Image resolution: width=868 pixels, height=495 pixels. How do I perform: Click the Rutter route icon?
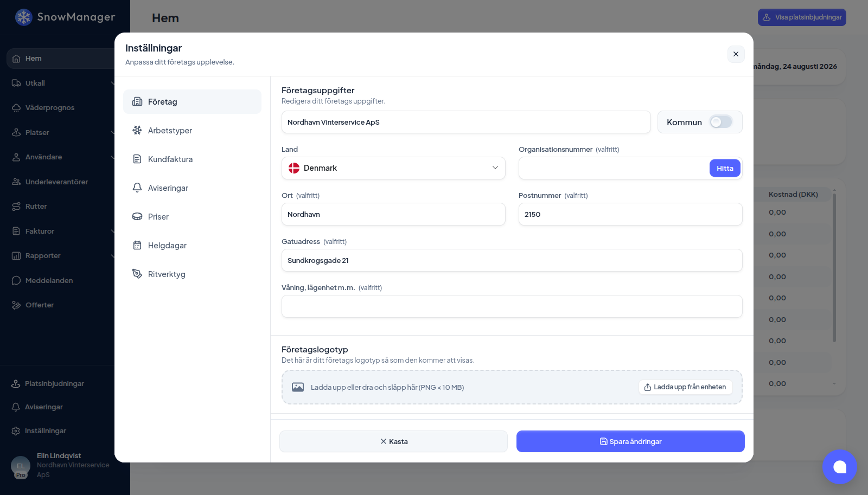pos(16,207)
